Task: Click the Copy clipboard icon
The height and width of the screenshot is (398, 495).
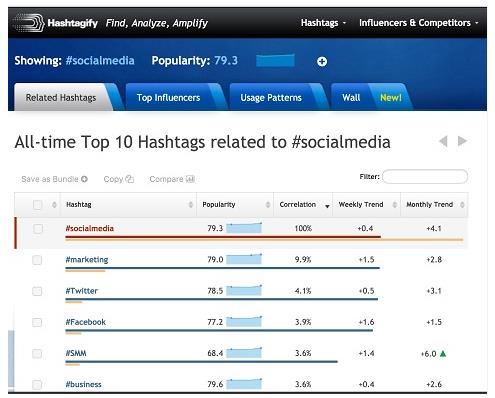Action: (x=130, y=179)
